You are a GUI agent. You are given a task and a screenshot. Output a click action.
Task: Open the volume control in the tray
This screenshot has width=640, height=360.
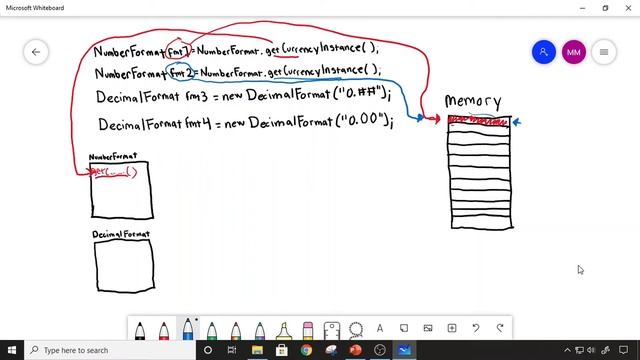point(591,350)
